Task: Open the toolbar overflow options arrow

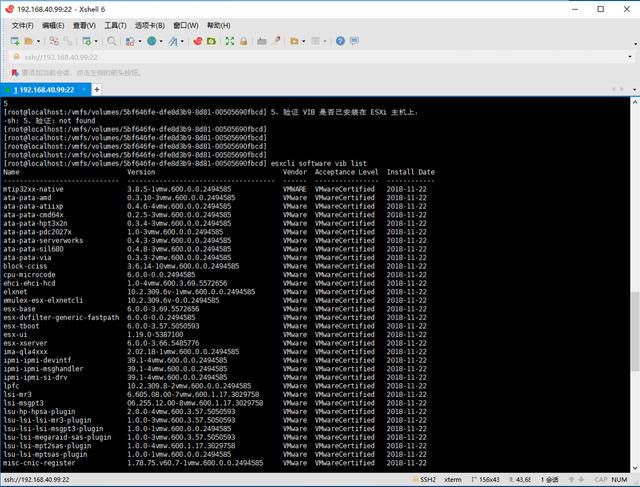Action: click(x=636, y=44)
